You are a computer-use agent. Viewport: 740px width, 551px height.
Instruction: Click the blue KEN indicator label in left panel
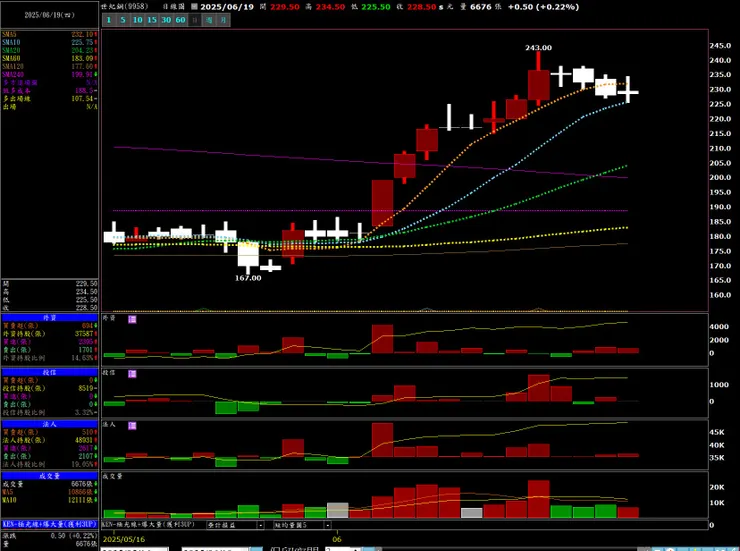coord(50,524)
